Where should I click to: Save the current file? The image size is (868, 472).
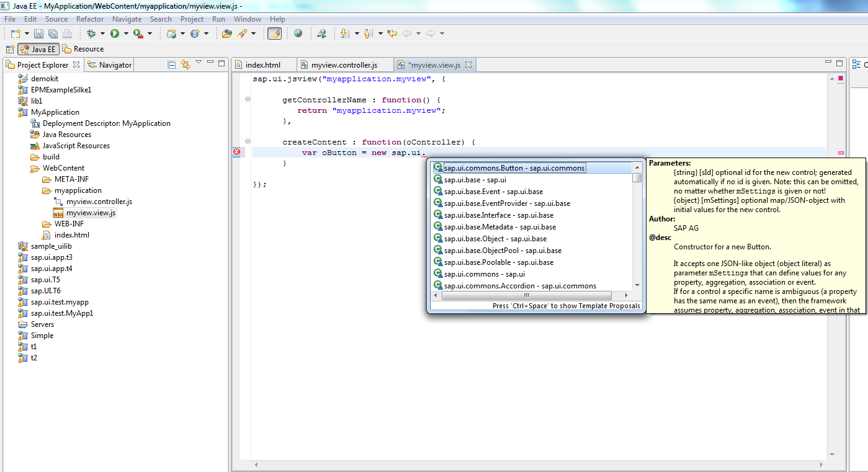point(38,34)
